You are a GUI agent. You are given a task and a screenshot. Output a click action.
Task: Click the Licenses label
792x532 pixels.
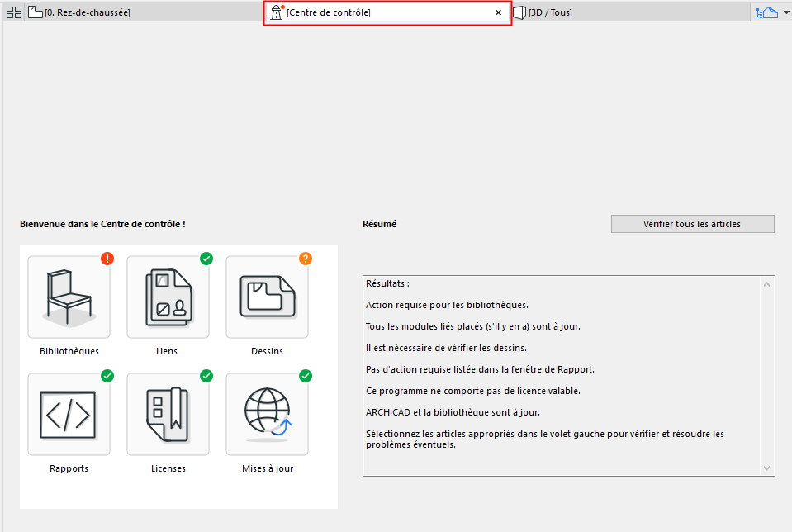pos(168,468)
